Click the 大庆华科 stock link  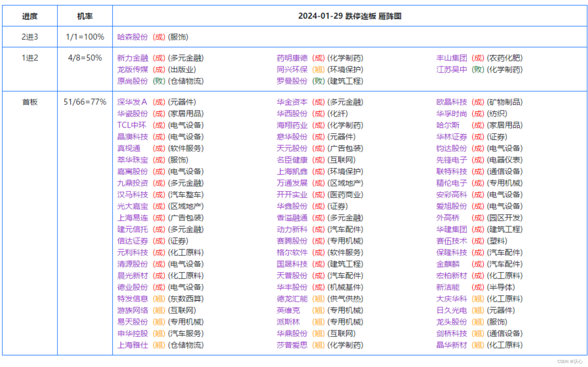(451, 299)
